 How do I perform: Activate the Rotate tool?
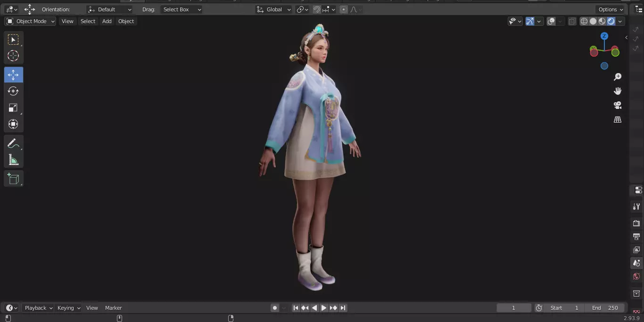[13, 91]
